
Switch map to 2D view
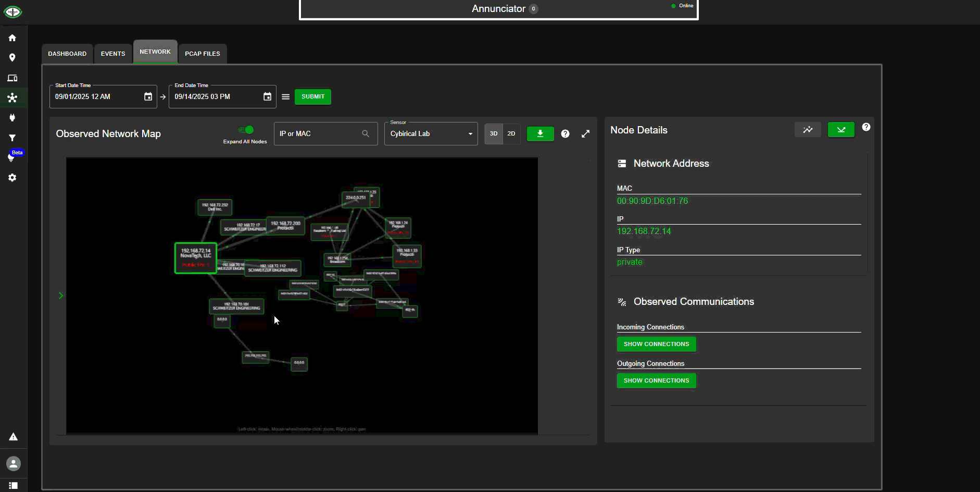[511, 134]
